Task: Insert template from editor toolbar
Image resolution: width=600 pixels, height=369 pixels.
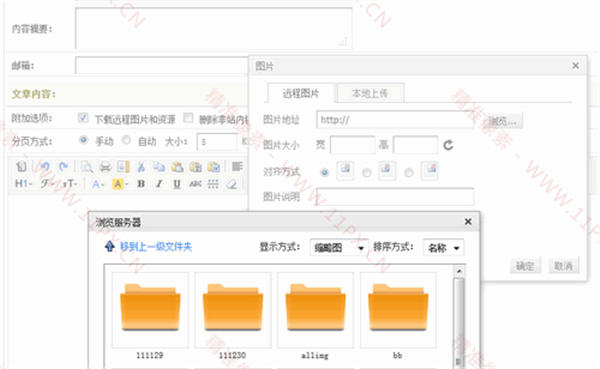Action: [123, 167]
